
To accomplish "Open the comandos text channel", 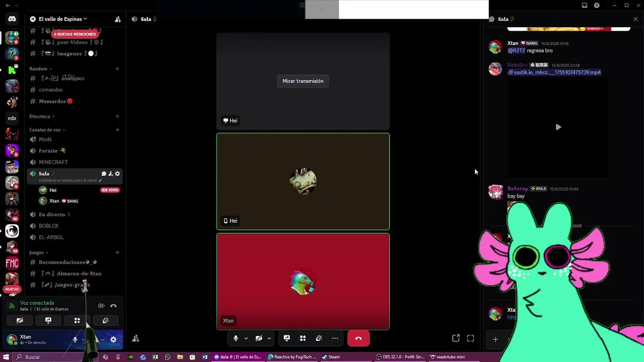I will pyautogui.click(x=74, y=89).
